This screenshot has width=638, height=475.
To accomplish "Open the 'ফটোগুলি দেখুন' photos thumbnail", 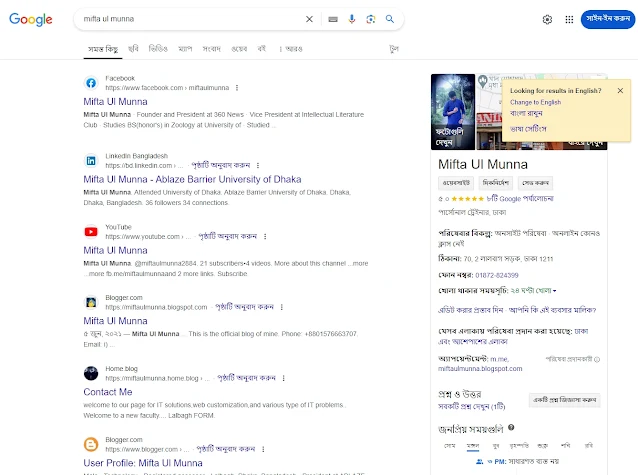I will click(453, 112).
